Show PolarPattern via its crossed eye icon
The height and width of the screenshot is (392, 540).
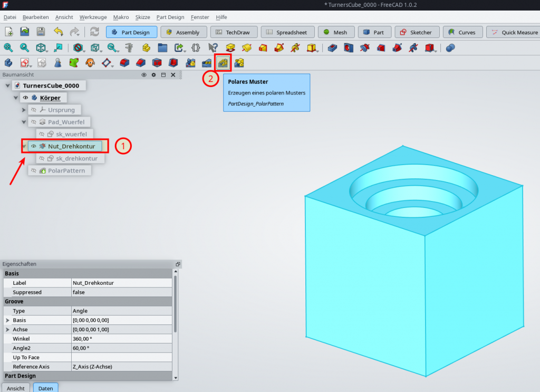click(x=33, y=170)
